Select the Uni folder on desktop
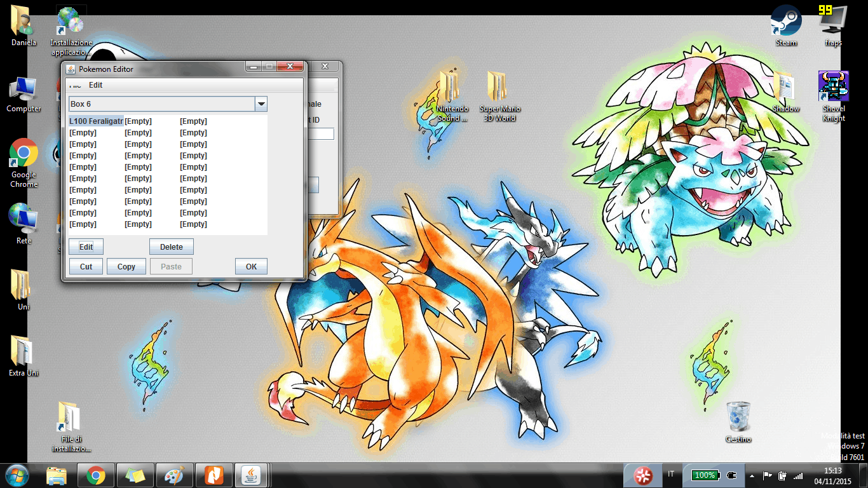The width and height of the screenshot is (868, 488). tap(24, 290)
